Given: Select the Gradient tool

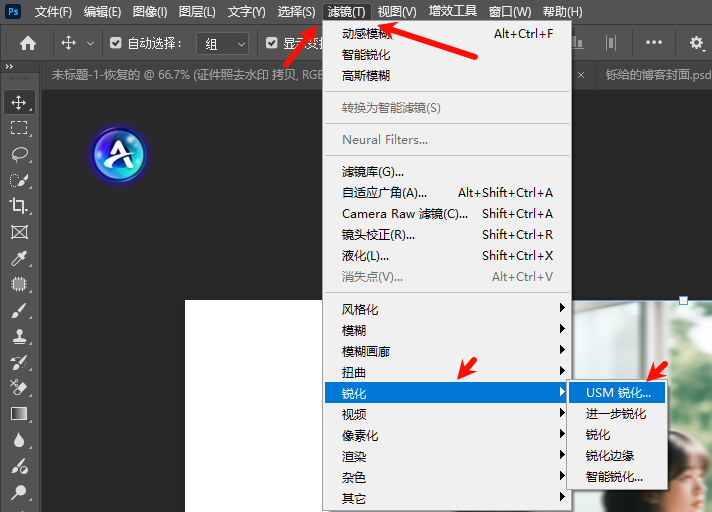Looking at the screenshot, I should (x=19, y=414).
